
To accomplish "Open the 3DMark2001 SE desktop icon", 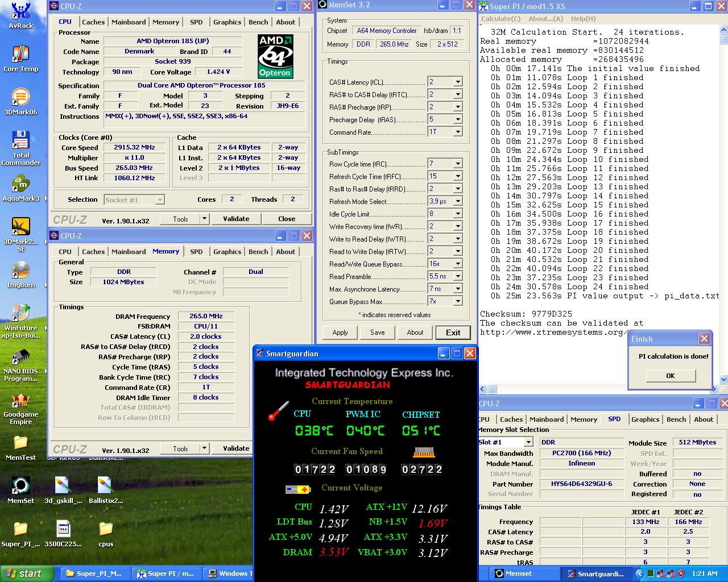I will (21, 234).
